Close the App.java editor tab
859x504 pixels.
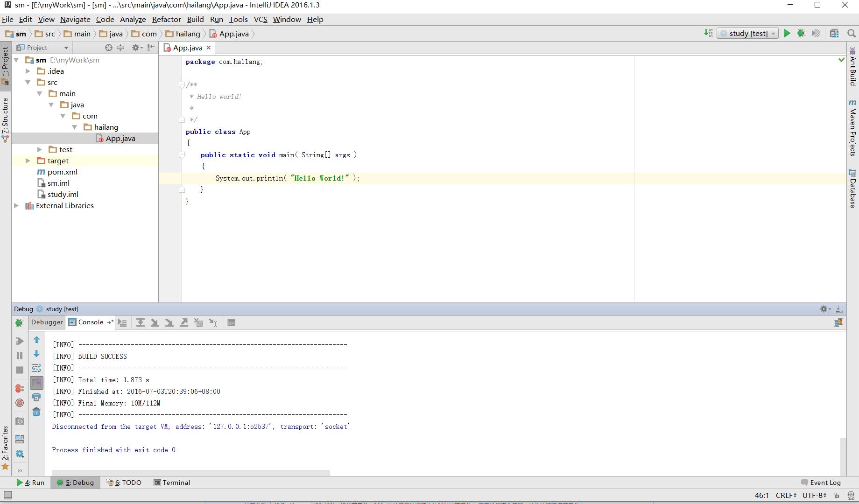(x=209, y=48)
